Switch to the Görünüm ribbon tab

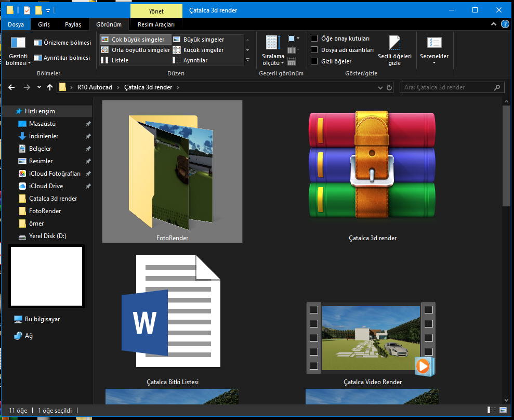point(109,24)
